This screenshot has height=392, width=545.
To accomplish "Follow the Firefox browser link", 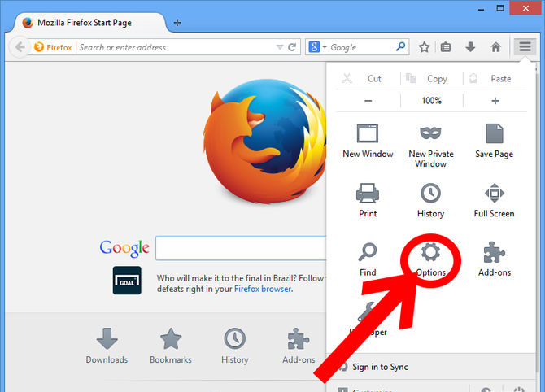I will click(x=263, y=289).
